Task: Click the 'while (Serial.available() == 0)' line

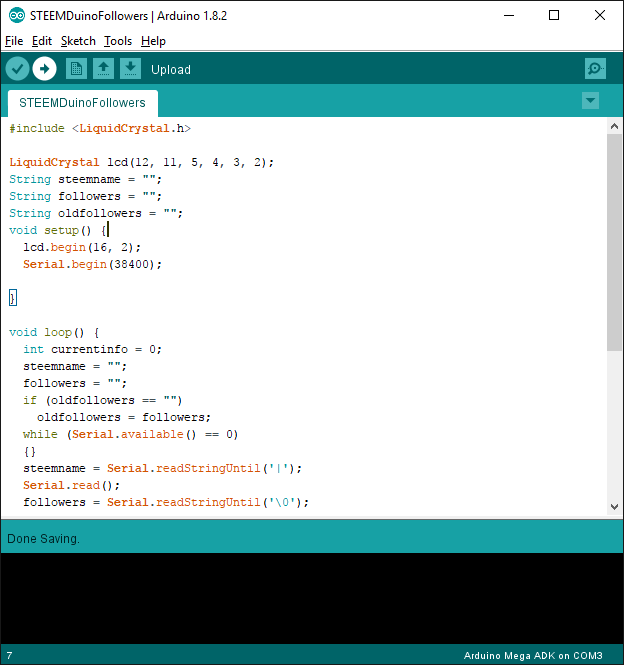Action: pyautogui.click(x=131, y=434)
